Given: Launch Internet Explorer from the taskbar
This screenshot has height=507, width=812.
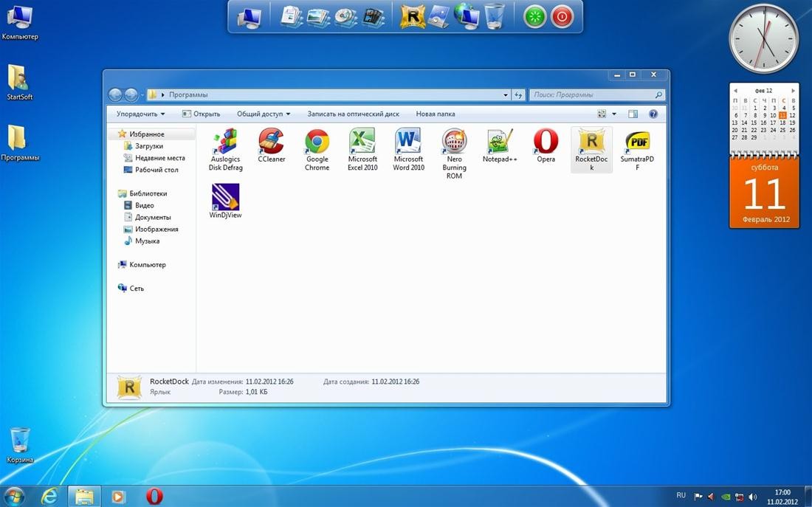Looking at the screenshot, I should coord(49,496).
